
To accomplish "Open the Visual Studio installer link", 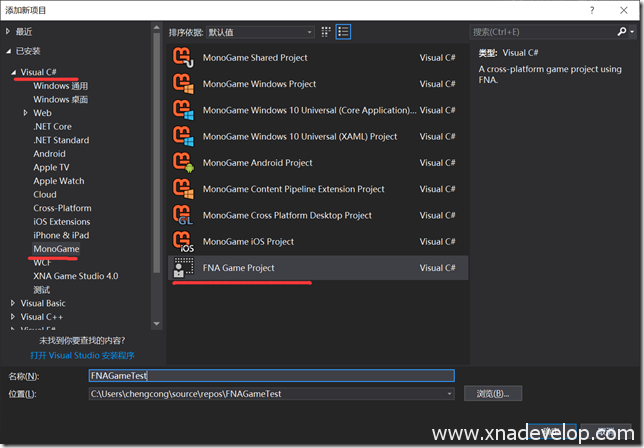I will coord(82,355).
